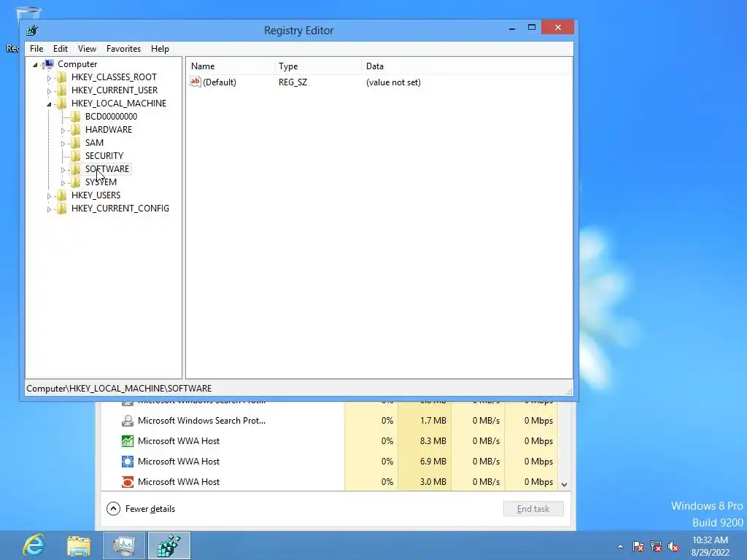747x560 pixels.
Task: Click the network status tray icon
Action: pos(656,546)
